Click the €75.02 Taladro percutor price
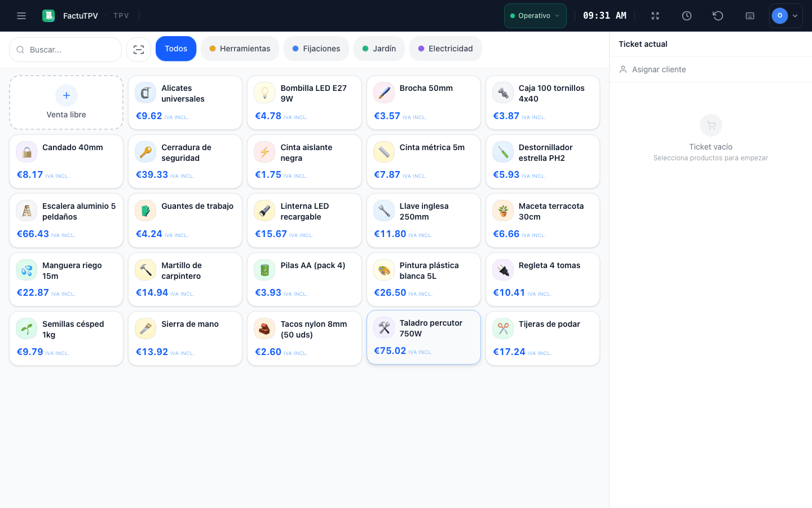This screenshot has width=812, height=508. (390, 351)
